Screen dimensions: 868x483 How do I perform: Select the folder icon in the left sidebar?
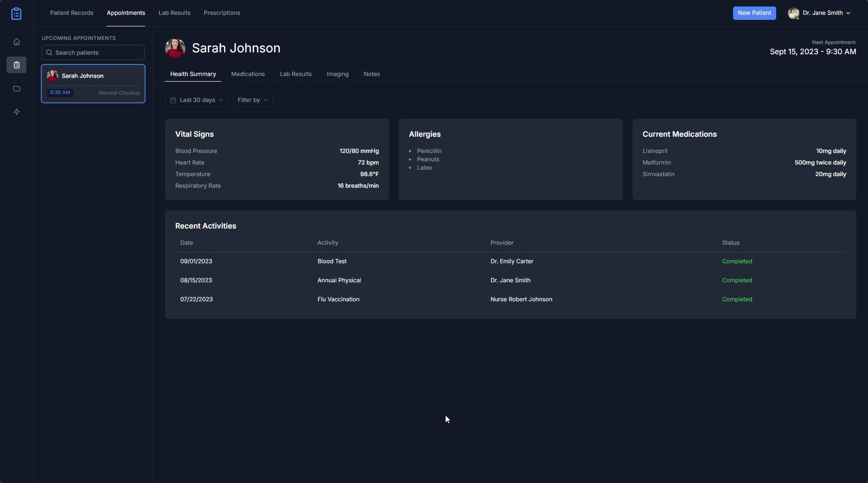16,89
